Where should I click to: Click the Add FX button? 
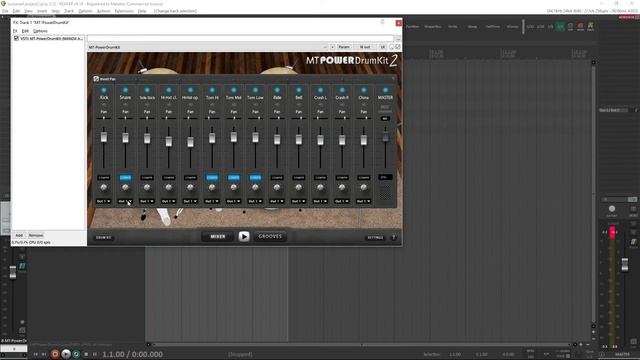(19, 236)
